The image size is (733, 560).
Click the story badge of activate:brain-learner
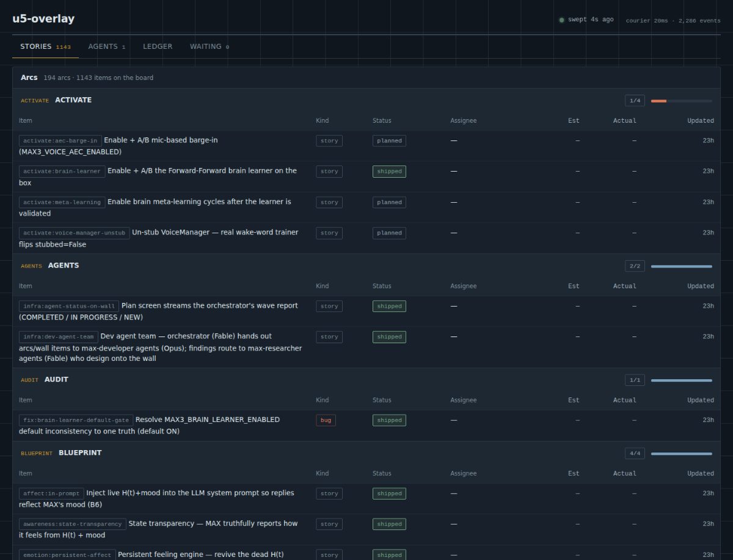pos(329,172)
